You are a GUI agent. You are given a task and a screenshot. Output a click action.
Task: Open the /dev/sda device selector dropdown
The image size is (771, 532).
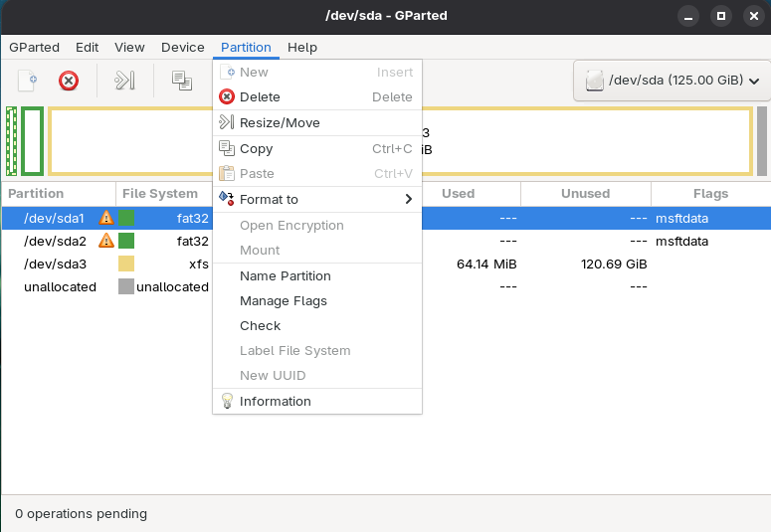tap(673, 81)
